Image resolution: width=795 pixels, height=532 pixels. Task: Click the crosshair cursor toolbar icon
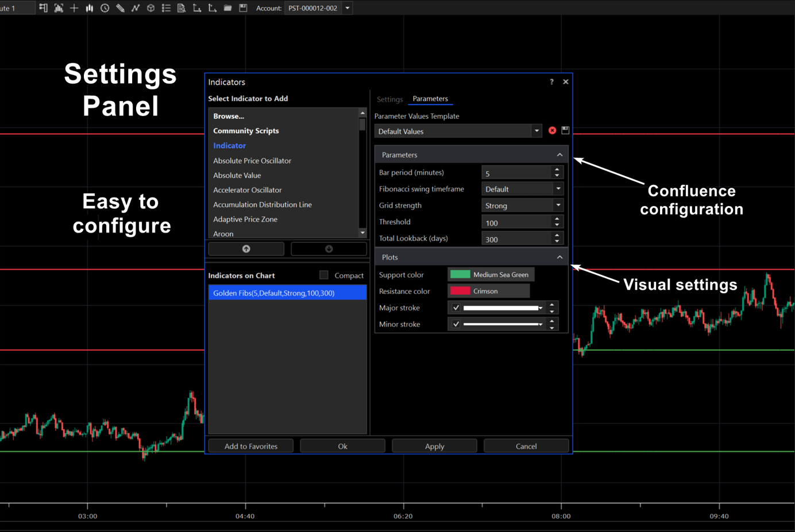click(74, 8)
